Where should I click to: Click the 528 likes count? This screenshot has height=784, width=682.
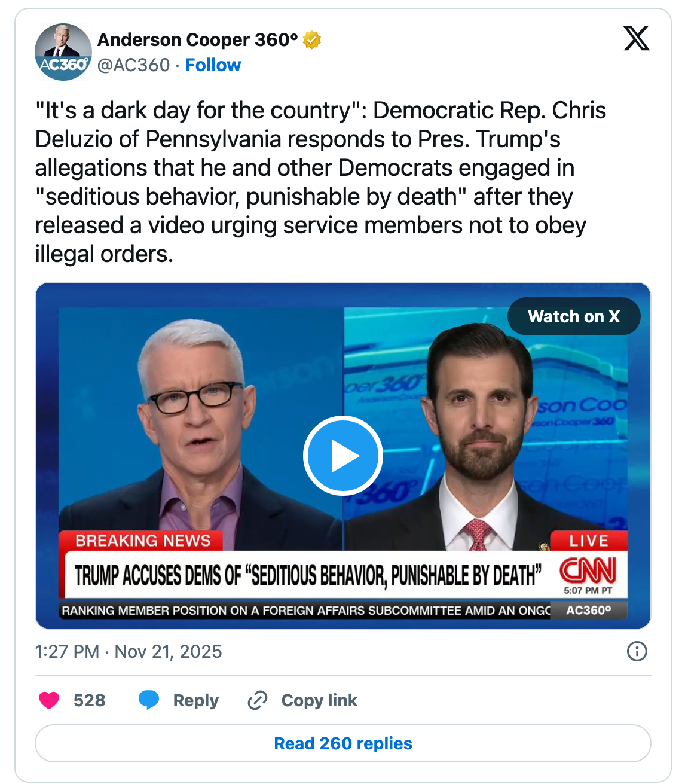pos(90,700)
